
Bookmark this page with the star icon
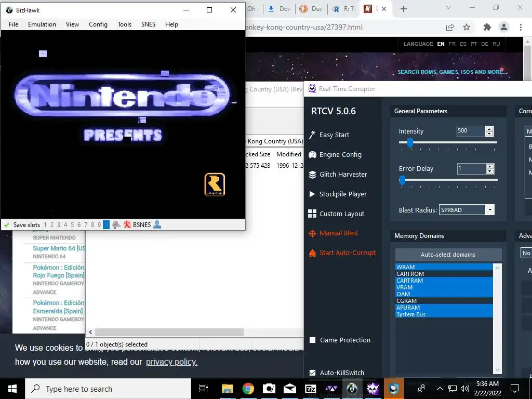pos(467,27)
